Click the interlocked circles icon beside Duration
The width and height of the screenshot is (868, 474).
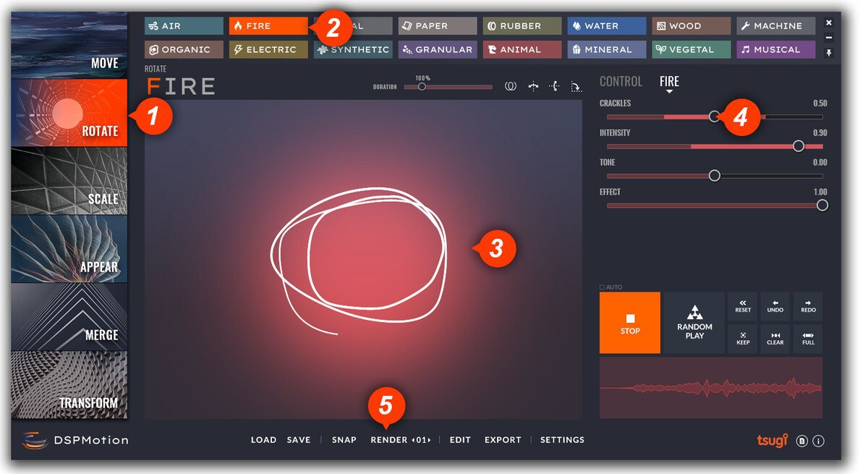pos(511,86)
